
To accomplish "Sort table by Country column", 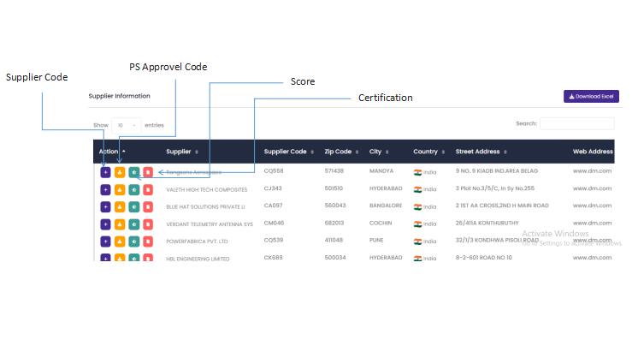I will [428, 152].
